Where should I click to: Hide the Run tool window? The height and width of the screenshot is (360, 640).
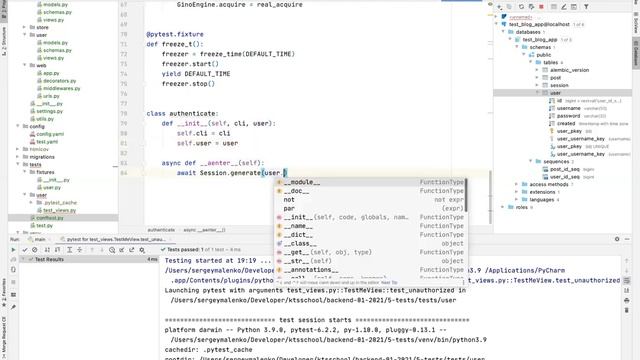627,239
